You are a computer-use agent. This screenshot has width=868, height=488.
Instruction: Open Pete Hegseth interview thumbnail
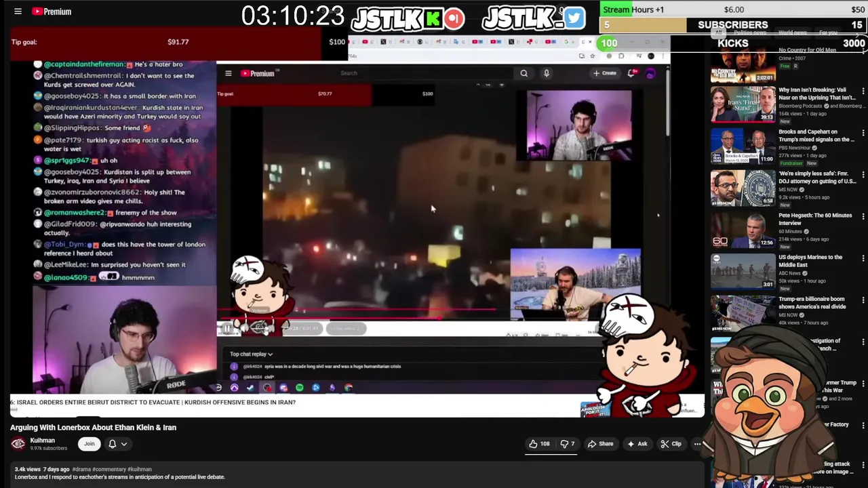(743, 230)
